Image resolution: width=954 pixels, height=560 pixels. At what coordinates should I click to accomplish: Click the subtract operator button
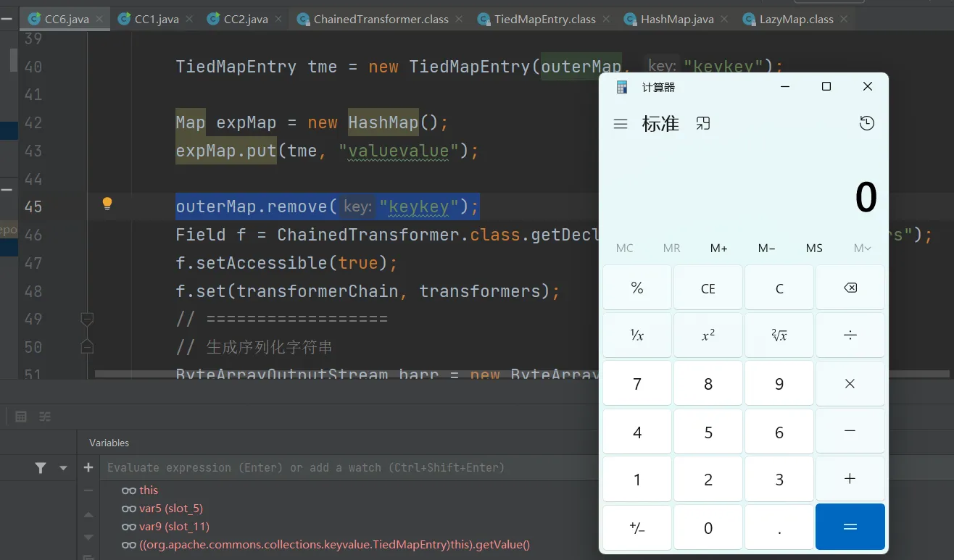[x=850, y=431]
